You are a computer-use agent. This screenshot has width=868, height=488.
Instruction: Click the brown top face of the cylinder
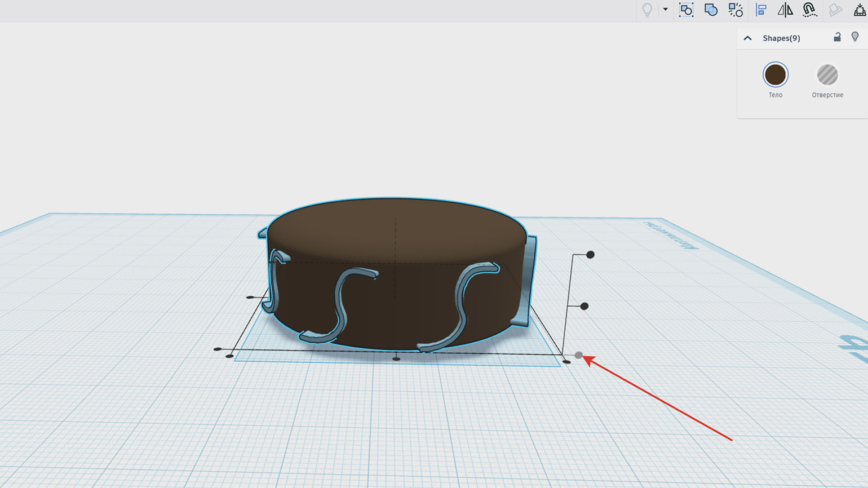coord(395,225)
